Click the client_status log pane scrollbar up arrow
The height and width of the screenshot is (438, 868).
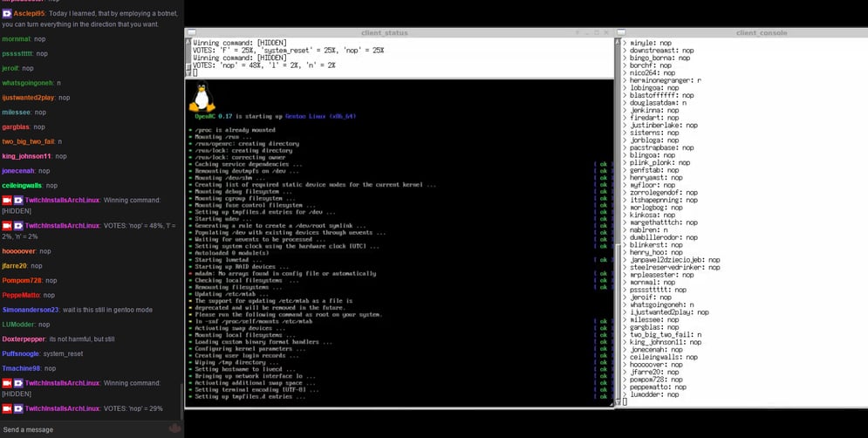188,43
